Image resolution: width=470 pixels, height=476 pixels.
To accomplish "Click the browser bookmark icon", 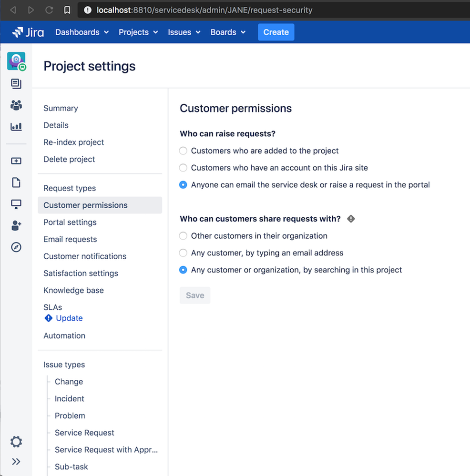I will [x=67, y=10].
